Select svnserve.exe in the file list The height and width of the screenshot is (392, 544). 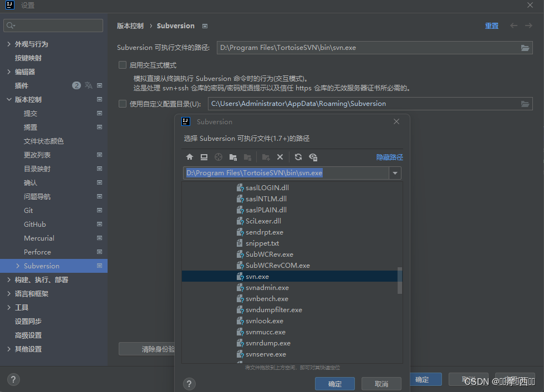click(x=292, y=354)
